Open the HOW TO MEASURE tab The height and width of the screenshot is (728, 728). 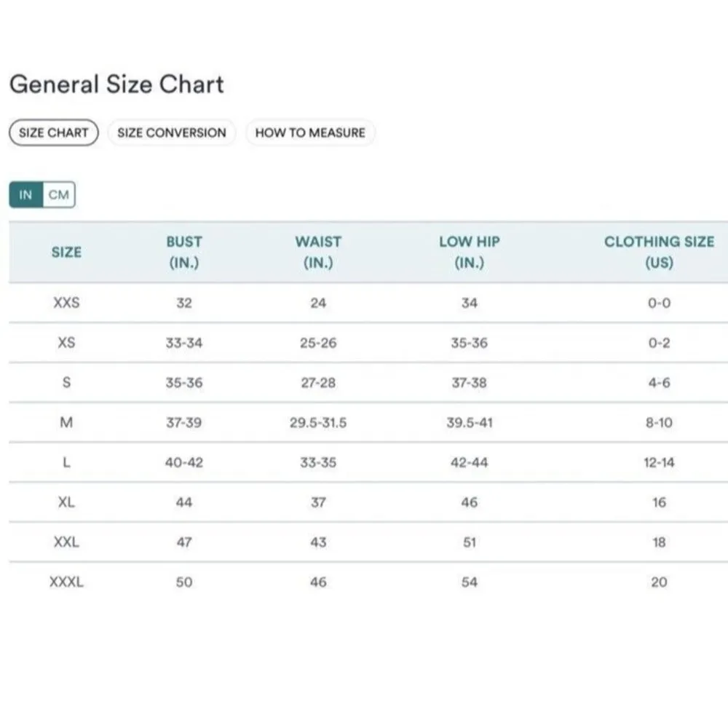[310, 132]
